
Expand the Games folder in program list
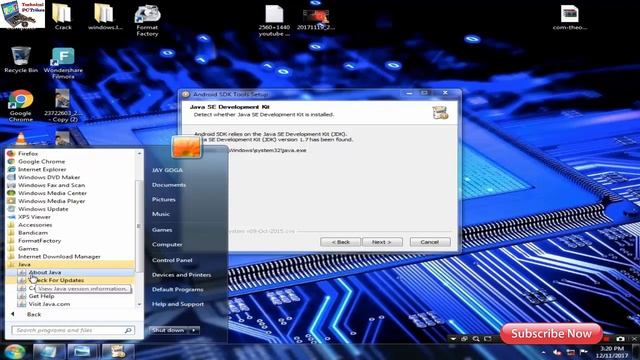coord(28,249)
